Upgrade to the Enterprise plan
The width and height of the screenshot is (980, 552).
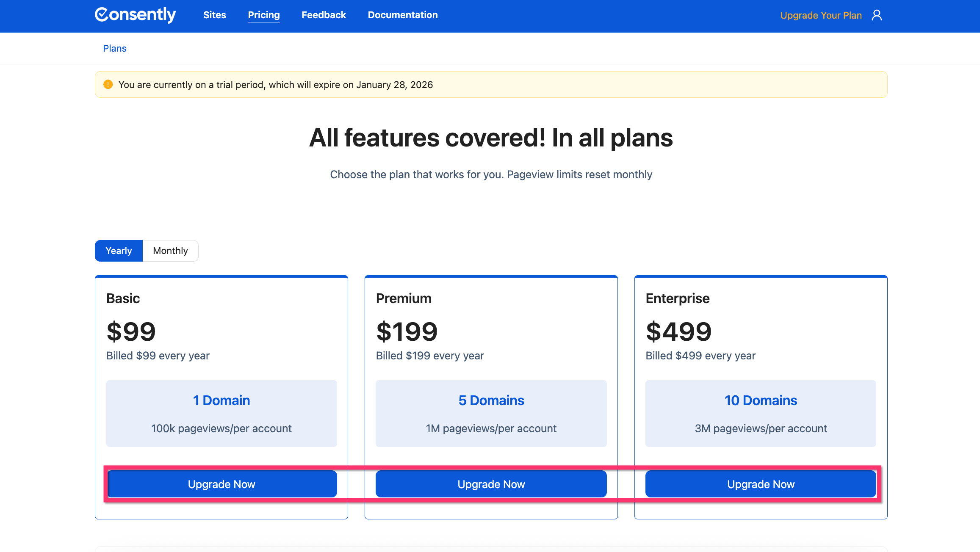761,484
